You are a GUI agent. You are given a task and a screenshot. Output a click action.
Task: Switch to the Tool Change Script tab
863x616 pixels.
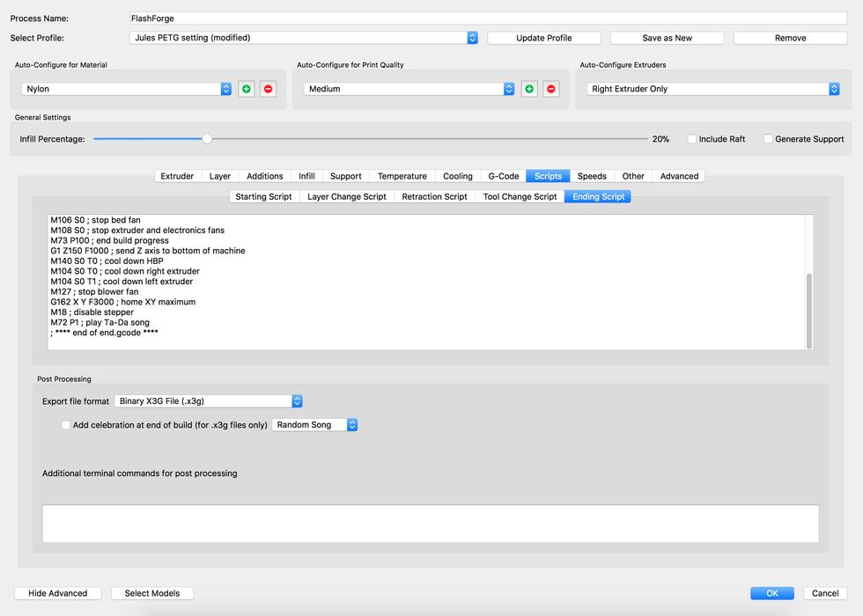(x=520, y=196)
